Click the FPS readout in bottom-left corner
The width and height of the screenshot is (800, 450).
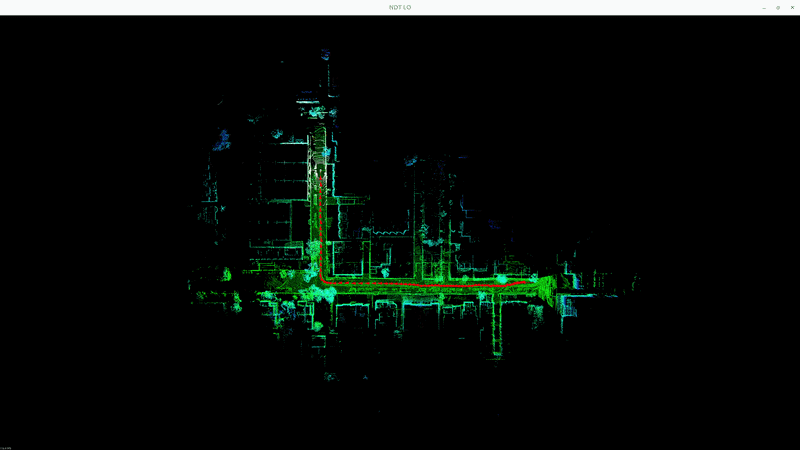click(6, 447)
